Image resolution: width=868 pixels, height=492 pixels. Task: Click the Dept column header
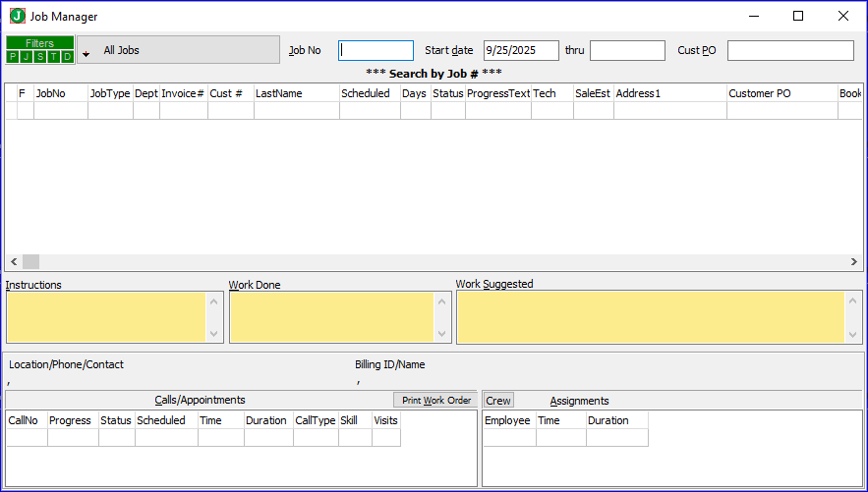click(x=146, y=93)
